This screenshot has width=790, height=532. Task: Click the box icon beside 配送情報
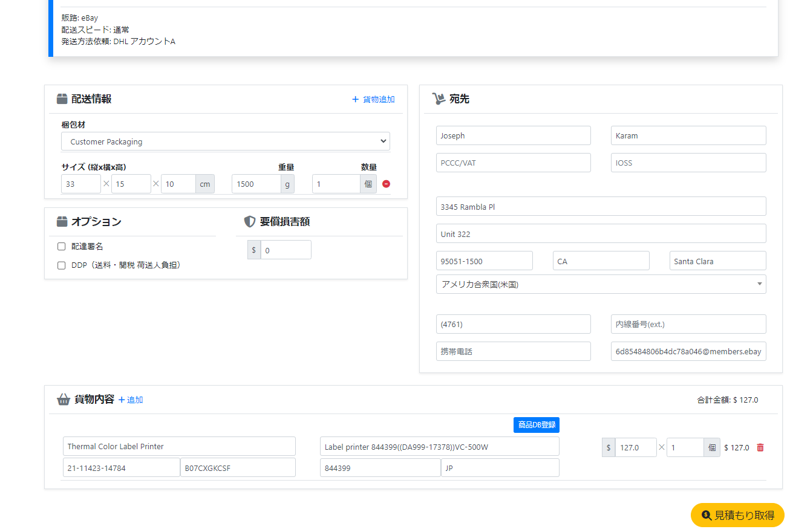pos(62,99)
